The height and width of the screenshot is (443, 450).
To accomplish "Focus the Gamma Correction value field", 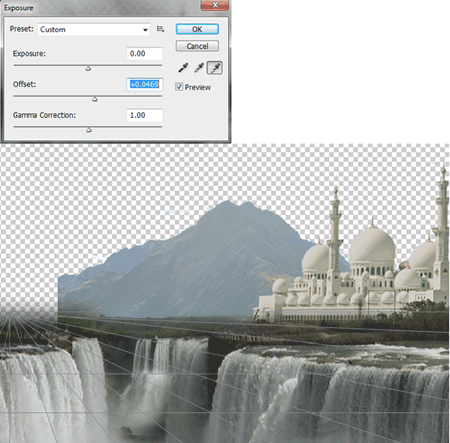I will pyautogui.click(x=145, y=115).
